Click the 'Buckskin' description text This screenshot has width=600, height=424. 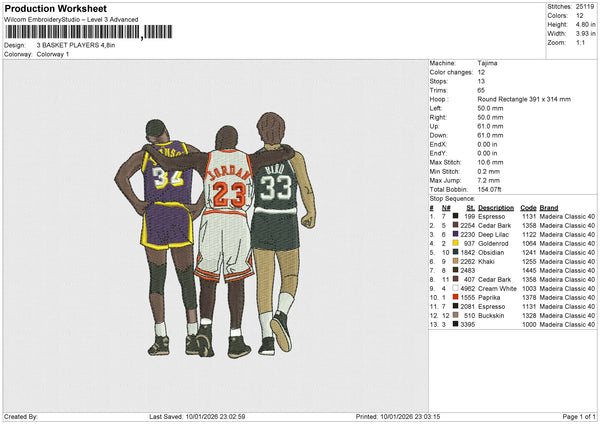(x=491, y=316)
